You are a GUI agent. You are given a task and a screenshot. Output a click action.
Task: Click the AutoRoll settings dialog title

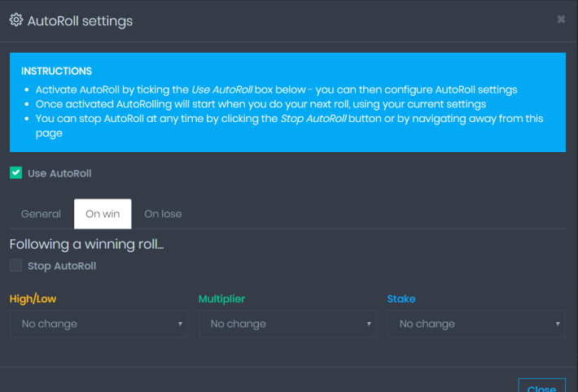[x=80, y=21]
